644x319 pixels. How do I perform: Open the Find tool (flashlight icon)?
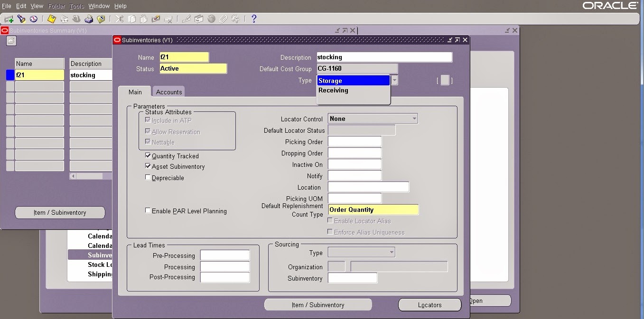click(20, 18)
